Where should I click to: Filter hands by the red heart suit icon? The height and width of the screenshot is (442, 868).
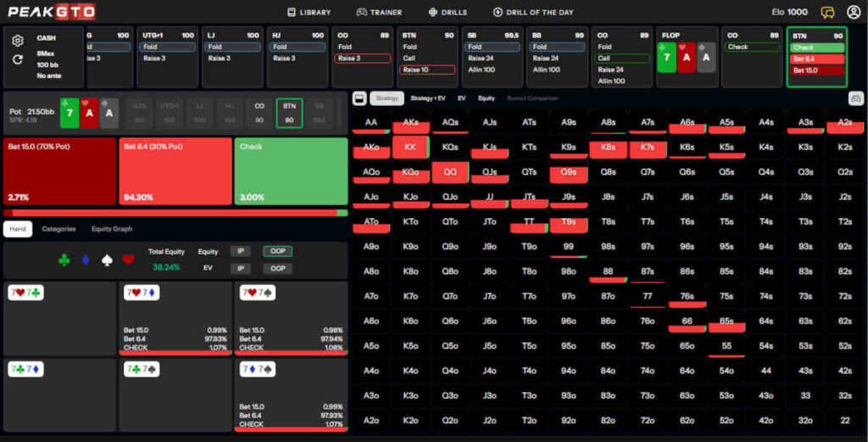(x=128, y=260)
